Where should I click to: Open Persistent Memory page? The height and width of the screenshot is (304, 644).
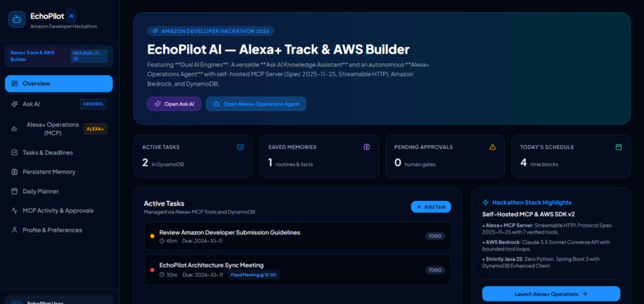point(59,172)
